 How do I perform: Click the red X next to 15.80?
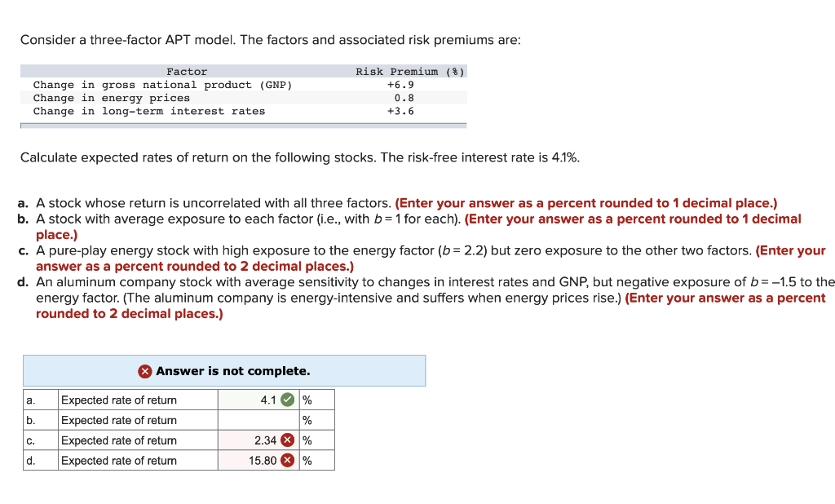(x=289, y=460)
